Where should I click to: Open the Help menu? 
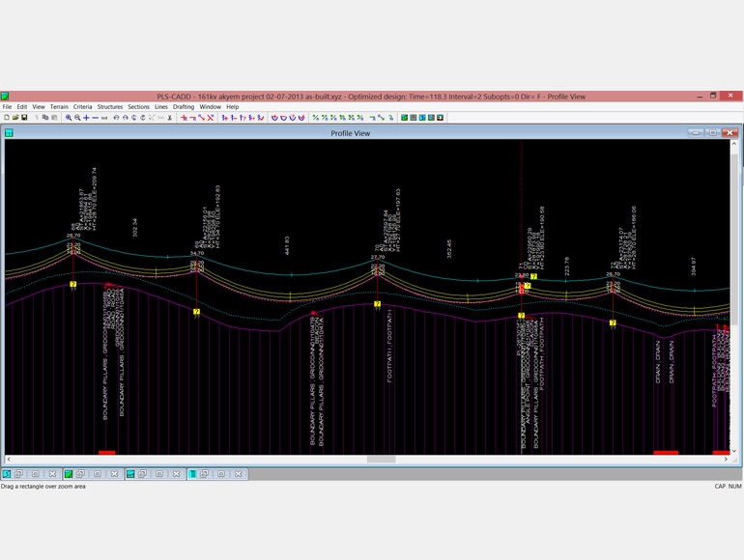point(233,106)
